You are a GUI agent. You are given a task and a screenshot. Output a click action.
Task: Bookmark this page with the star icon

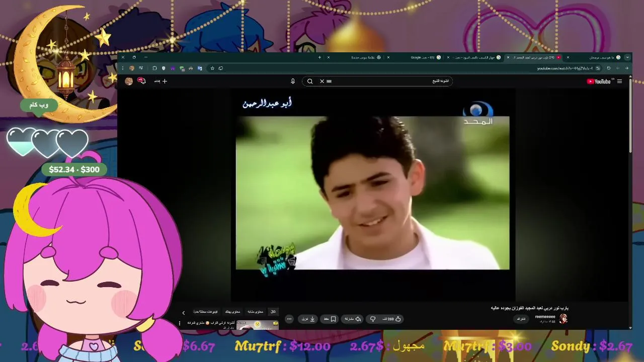(212, 68)
